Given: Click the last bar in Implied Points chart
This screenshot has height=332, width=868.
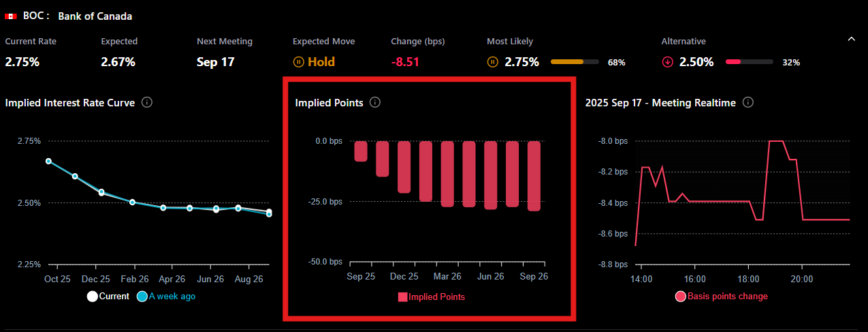Looking at the screenshot, I should [534, 175].
